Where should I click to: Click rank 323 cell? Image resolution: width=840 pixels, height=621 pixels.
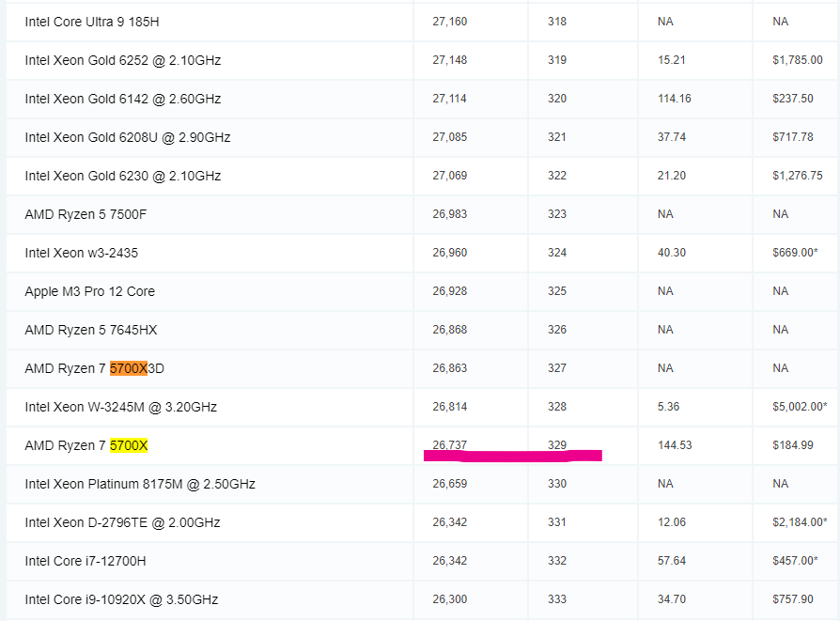point(556,214)
